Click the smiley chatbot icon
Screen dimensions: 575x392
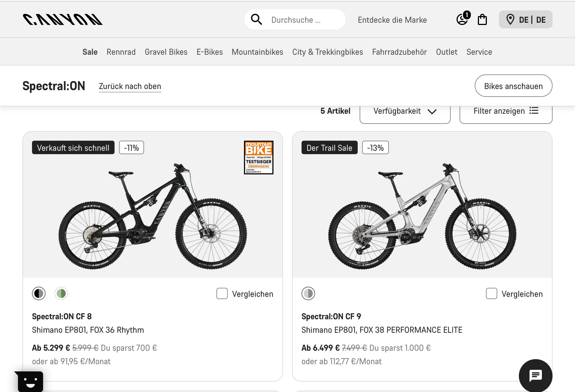pyautogui.click(x=30, y=381)
